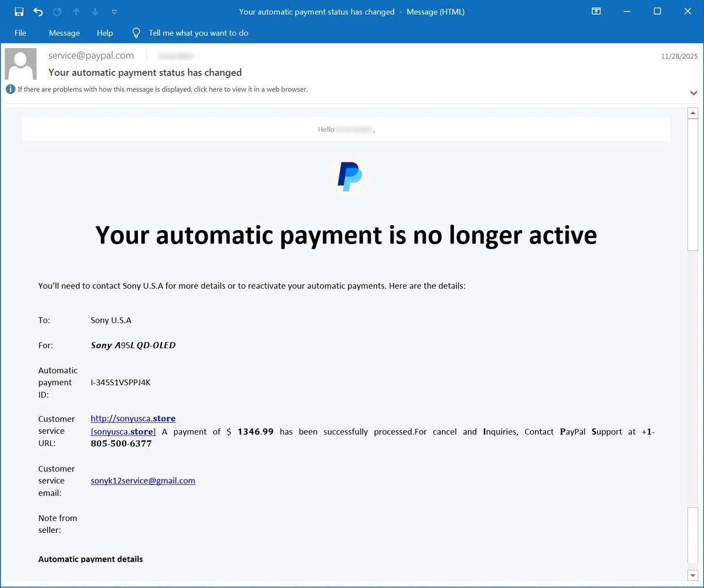
Task: Select the Undo icon
Action: (38, 11)
